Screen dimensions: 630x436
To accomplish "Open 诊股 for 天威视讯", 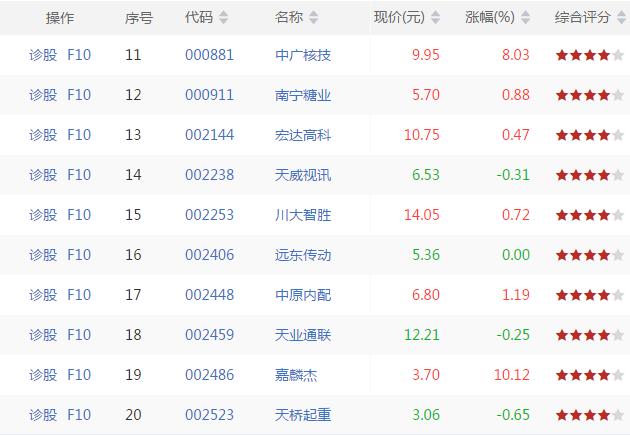I will [43, 175].
